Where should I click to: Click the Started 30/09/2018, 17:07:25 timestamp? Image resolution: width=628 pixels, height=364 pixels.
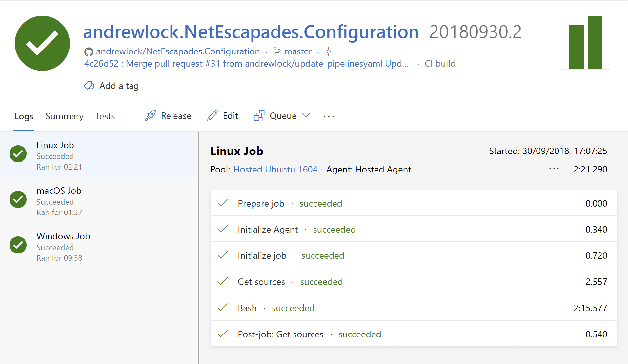tap(548, 151)
